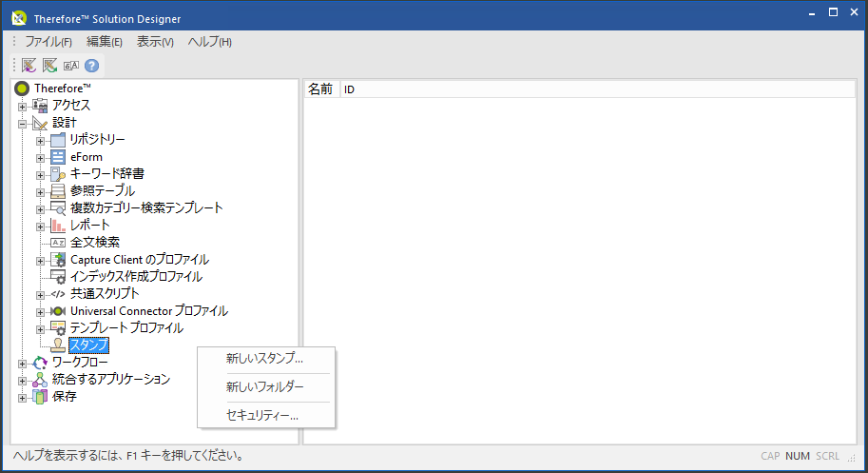Screen dimensions: 868x473
Task: Expand the リポジトリー node
Action: point(41,141)
